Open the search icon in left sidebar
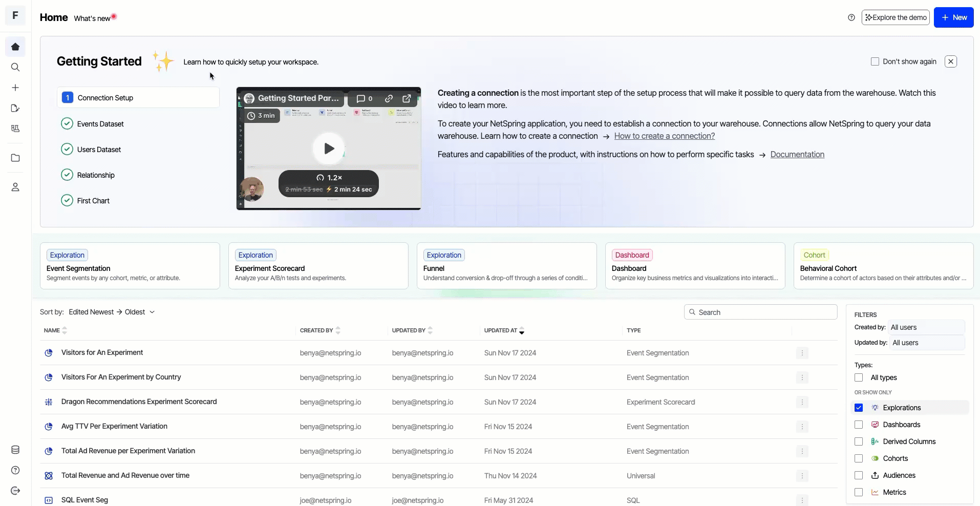This screenshot has height=506, width=980. (x=15, y=67)
